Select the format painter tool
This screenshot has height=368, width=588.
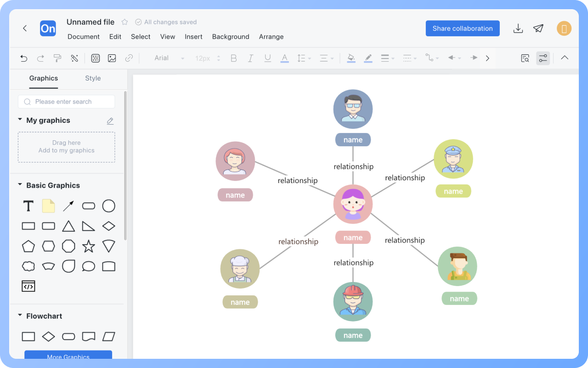pos(57,58)
